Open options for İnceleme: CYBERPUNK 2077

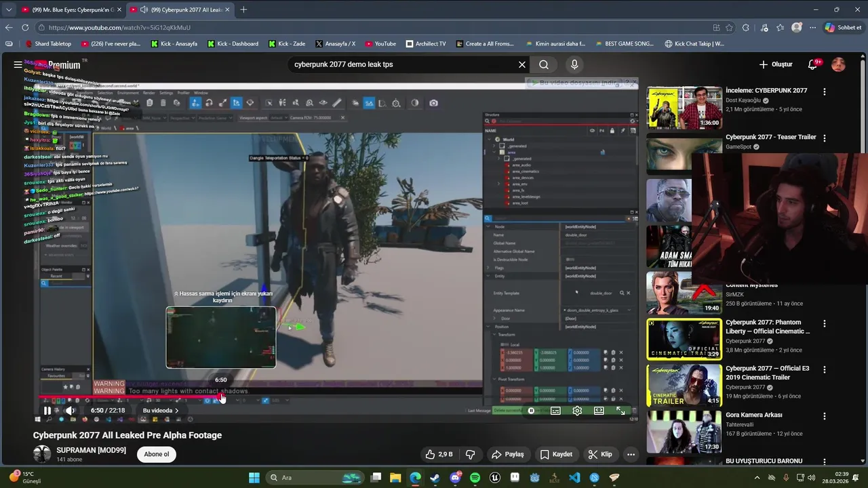click(x=825, y=91)
